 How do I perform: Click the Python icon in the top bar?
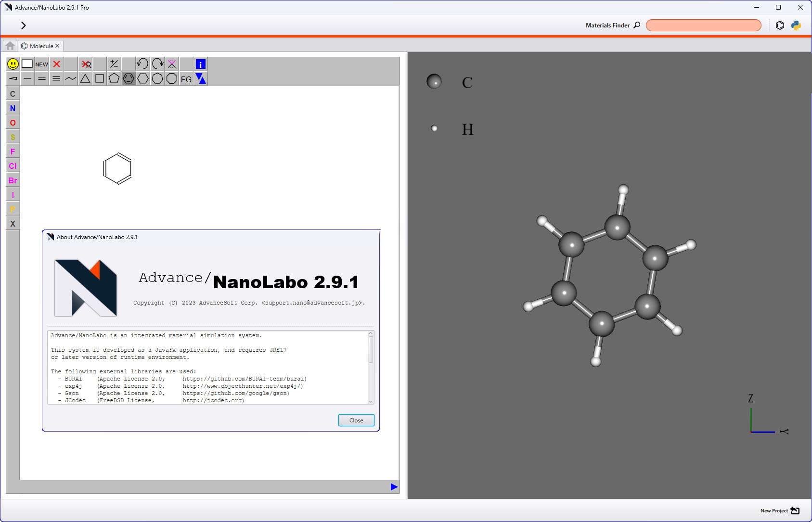797,25
